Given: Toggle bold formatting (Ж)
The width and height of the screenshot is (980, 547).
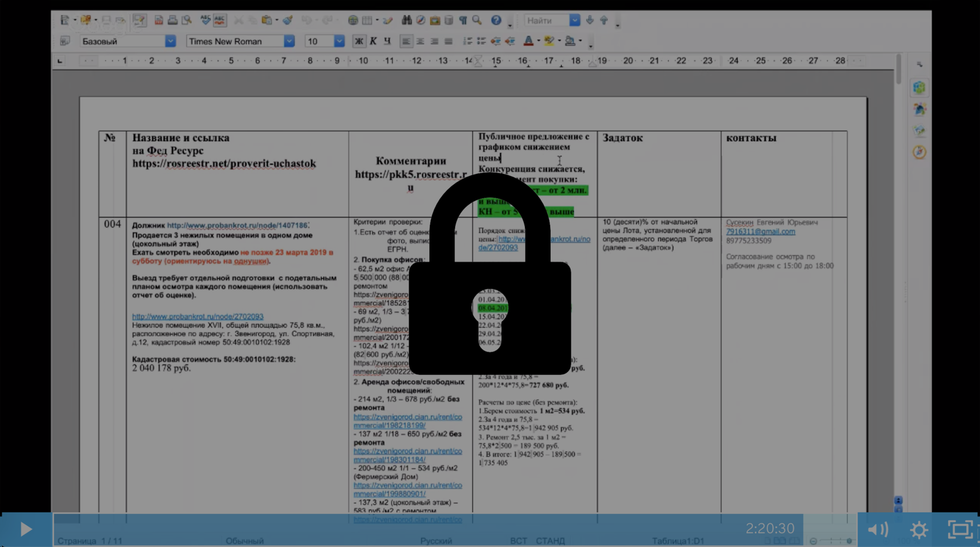Looking at the screenshot, I should pos(359,41).
